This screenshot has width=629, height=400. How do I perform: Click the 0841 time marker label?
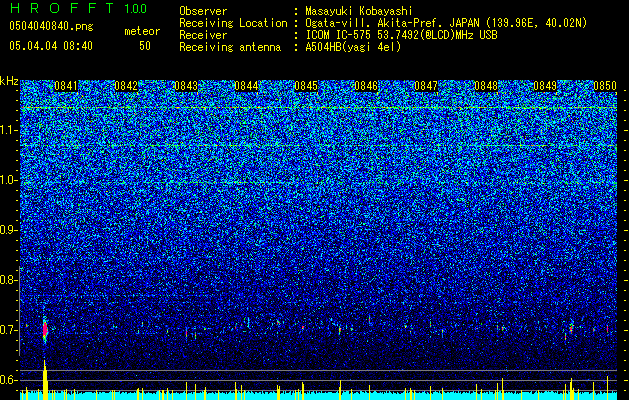pyautogui.click(x=66, y=86)
